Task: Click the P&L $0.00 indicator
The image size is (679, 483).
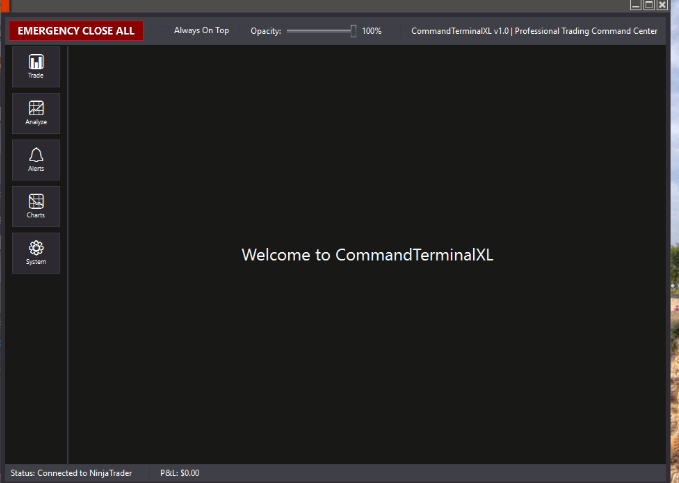Action: (x=180, y=472)
